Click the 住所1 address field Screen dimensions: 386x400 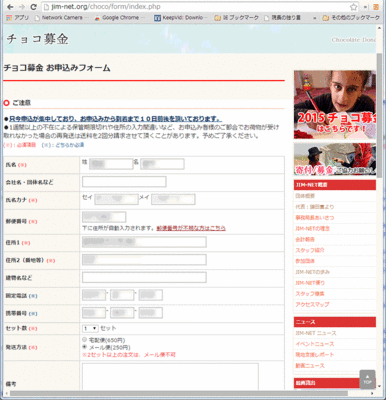(x=144, y=242)
